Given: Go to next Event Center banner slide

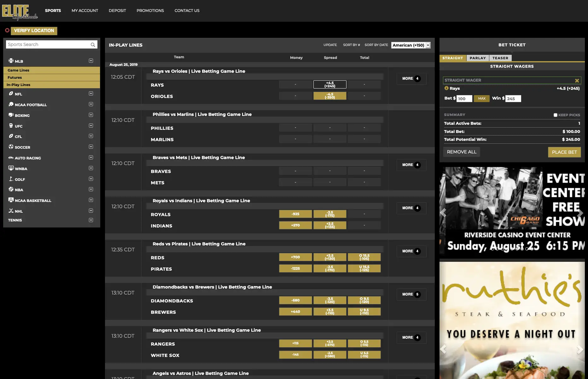Looking at the screenshot, I should coord(580,213).
